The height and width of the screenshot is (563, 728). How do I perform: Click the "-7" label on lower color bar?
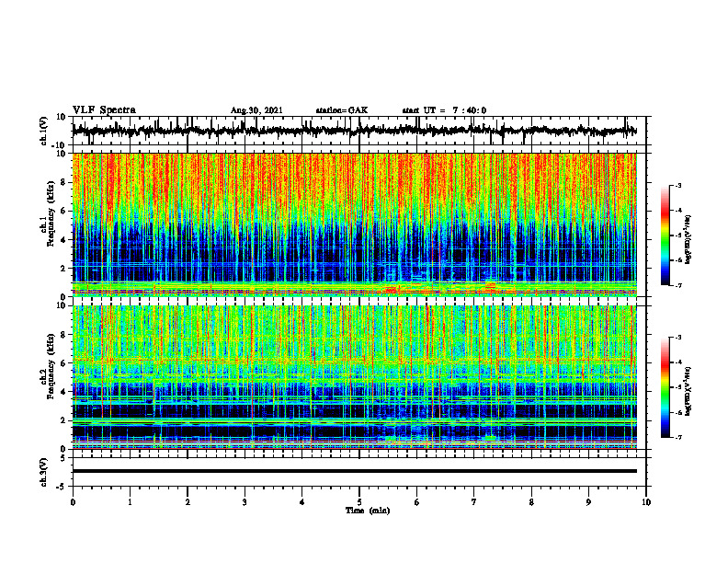pyautogui.click(x=678, y=437)
